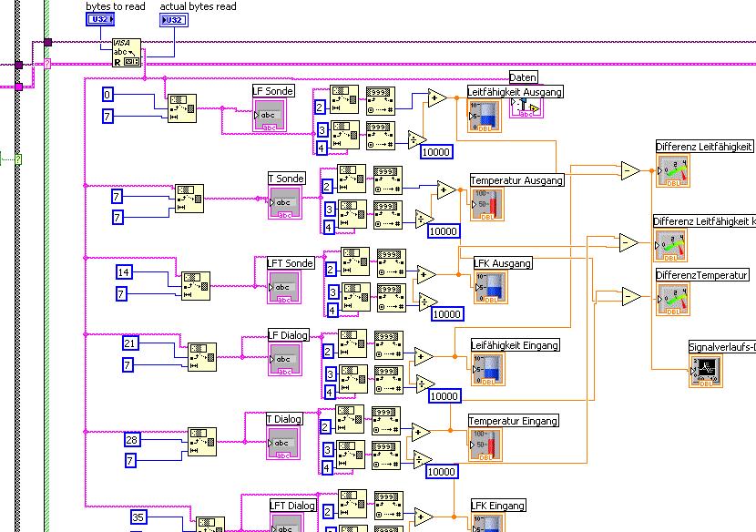Viewport: 756px width, 532px height.
Task: Select the Signalverlaufs waveform chart terminal
Action: click(706, 372)
